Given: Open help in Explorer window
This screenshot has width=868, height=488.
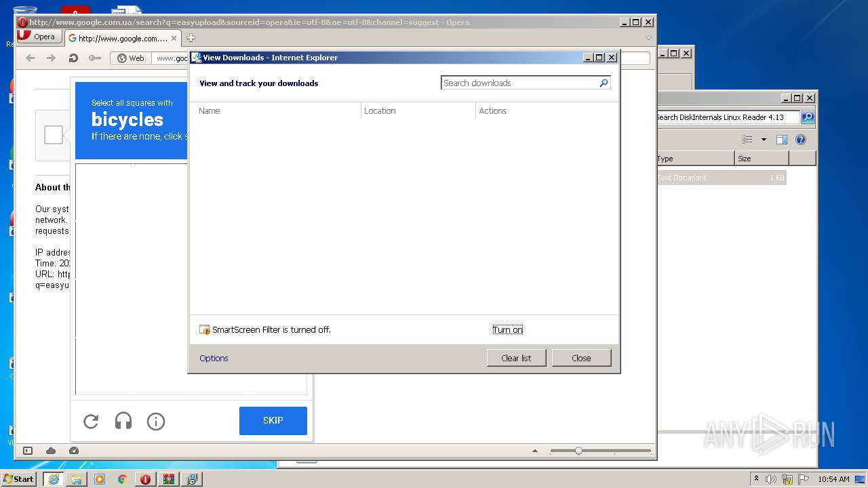Looking at the screenshot, I should click(801, 140).
